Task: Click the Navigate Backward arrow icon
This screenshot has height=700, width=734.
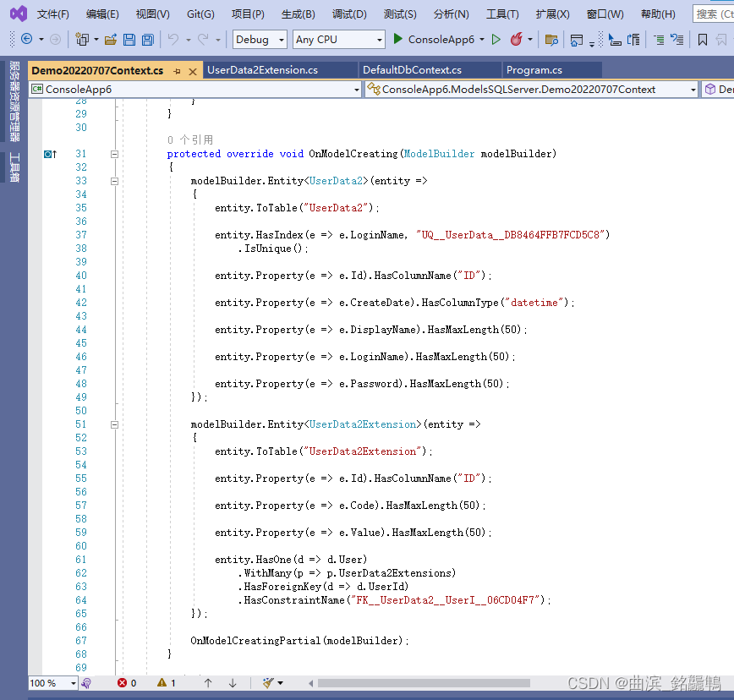Action: pyautogui.click(x=26, y=39)
